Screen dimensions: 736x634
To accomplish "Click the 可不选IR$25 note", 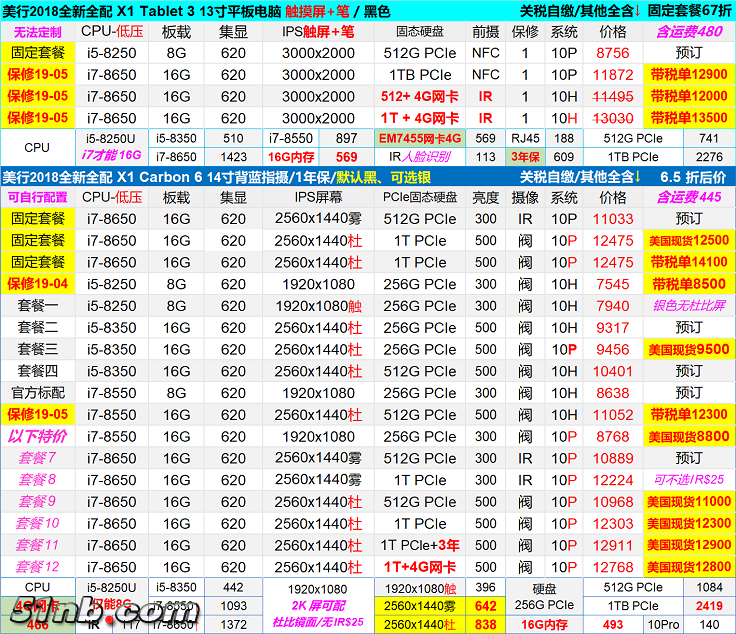I will [x=689, y=480].
